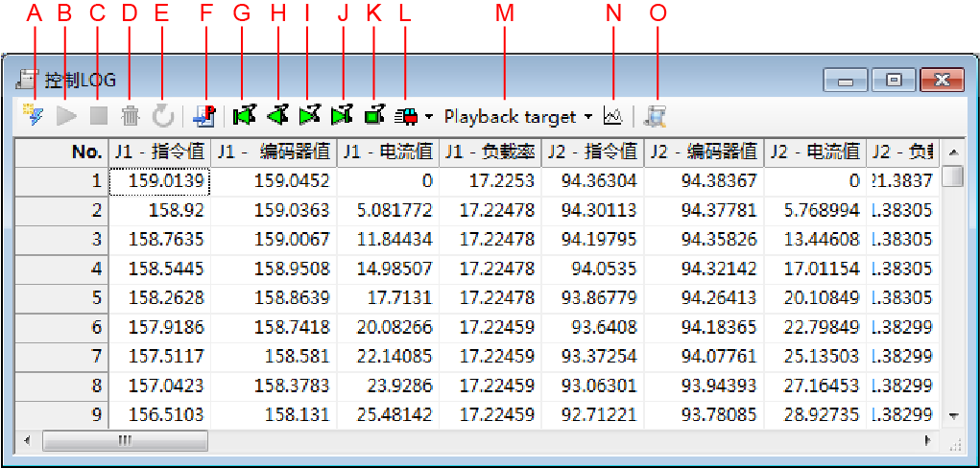
Task: Click the second green playback icon
Action: [277, 117]
